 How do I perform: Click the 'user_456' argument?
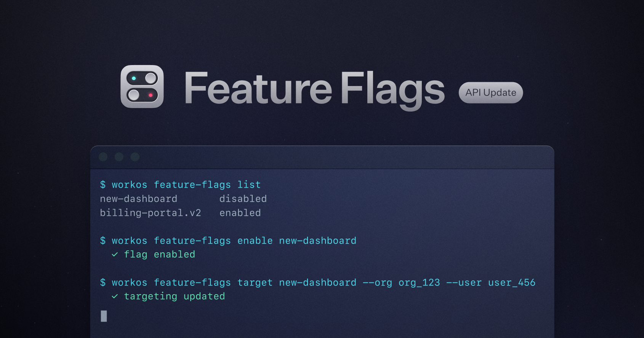(512, 283)
